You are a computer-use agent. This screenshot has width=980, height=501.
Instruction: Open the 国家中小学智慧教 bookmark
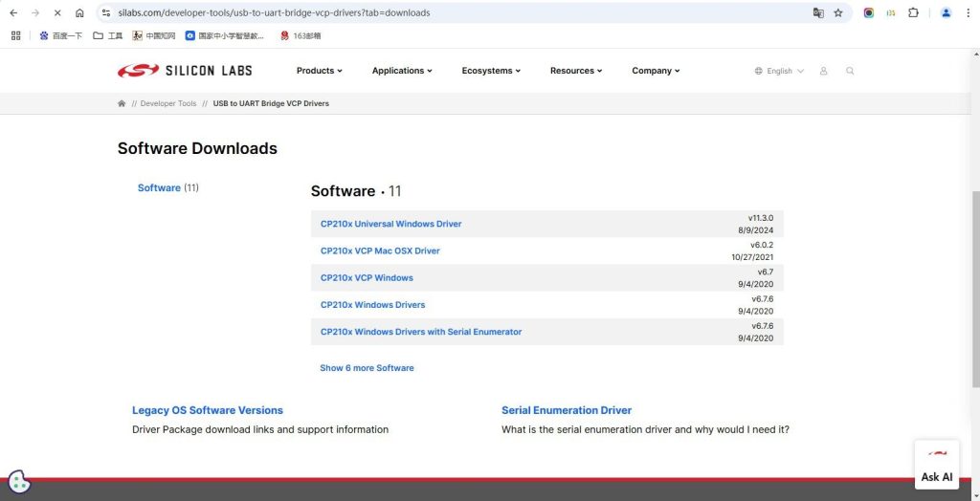tap(224, 35)
